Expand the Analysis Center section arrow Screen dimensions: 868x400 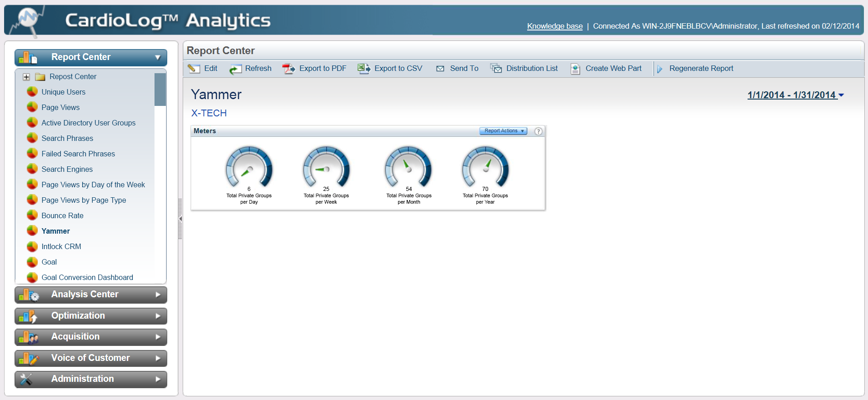tap(158, 295)
